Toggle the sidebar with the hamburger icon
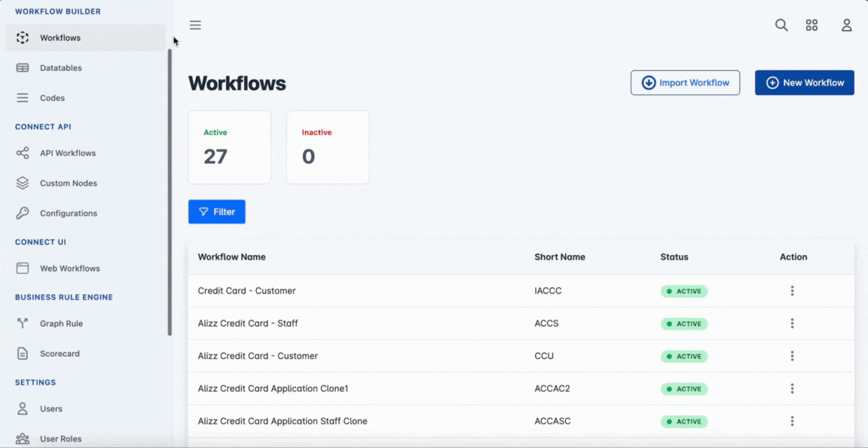 point(195,24)
